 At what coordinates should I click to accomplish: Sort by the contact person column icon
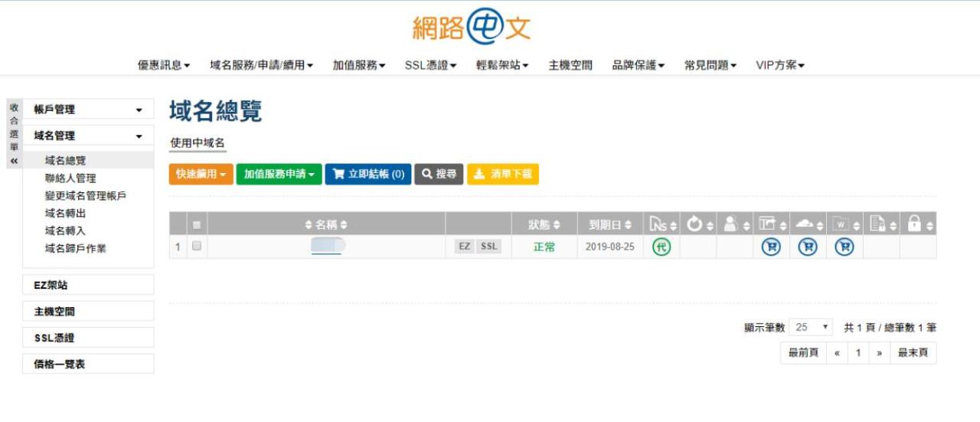tap(731, 224)
